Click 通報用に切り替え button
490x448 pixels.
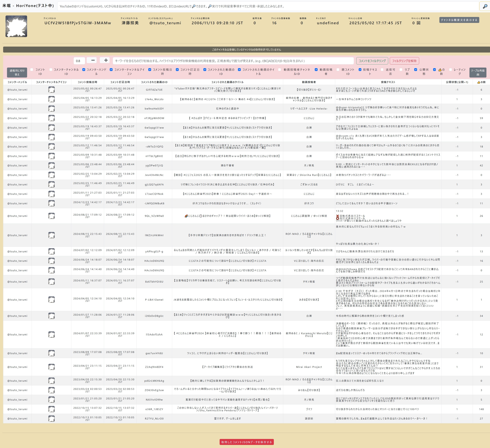(x=17, y=72)
